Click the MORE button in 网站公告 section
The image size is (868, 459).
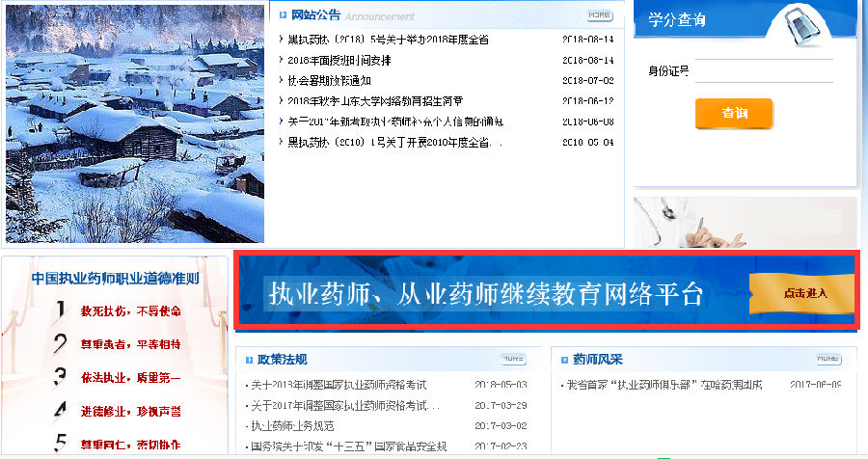pyautogui.click(x=599, y=15)
